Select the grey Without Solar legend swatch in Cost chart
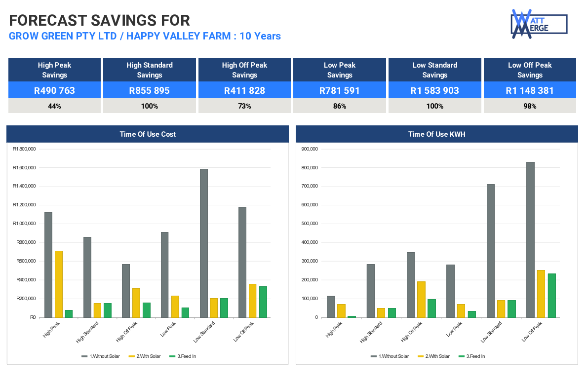 (84, 356)
